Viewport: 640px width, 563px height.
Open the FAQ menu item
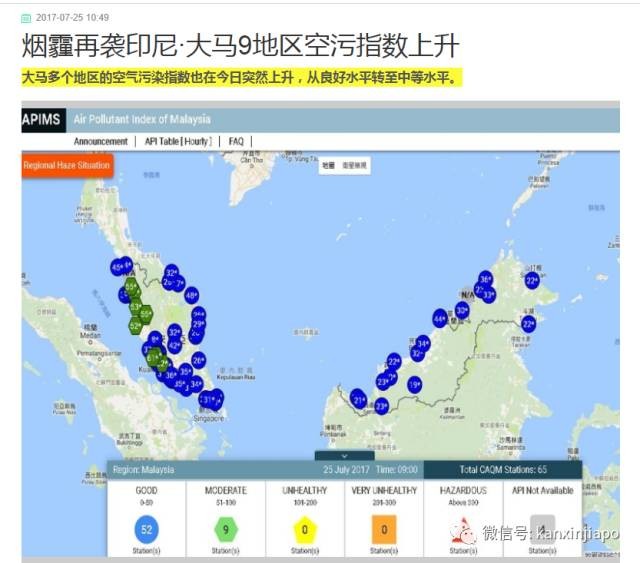point(236,142)
